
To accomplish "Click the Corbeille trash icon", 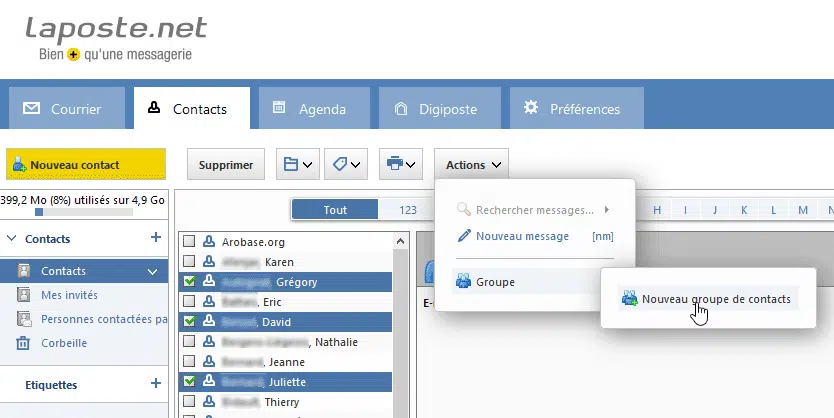I will click(23, 343).
